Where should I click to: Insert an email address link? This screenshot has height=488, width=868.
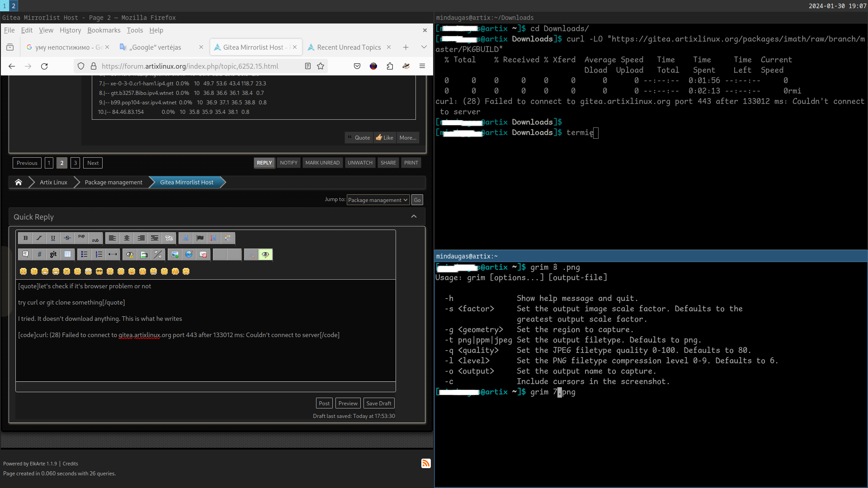pos(203,254)
